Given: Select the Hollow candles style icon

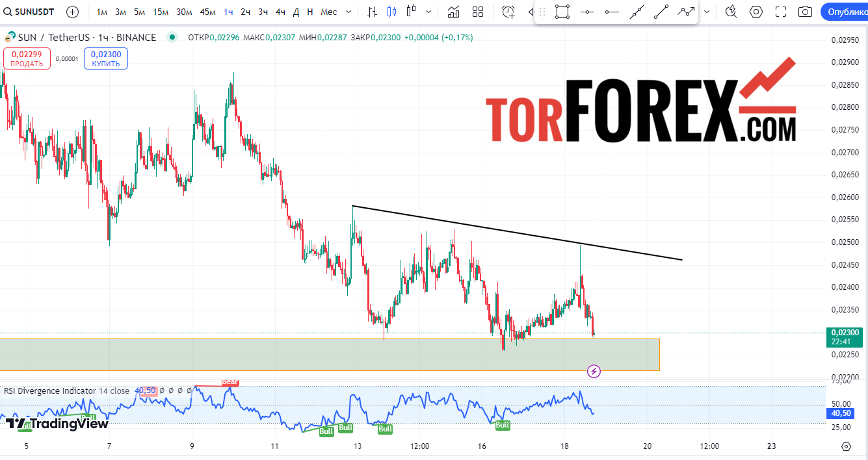Looking at the screenshot, I should coord(411,12).
